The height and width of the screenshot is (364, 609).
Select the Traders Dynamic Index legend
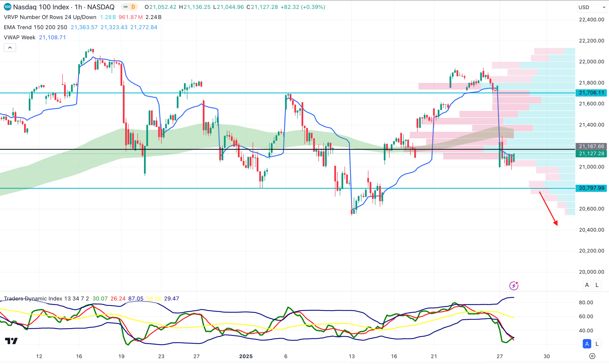(x=46, y=298)
